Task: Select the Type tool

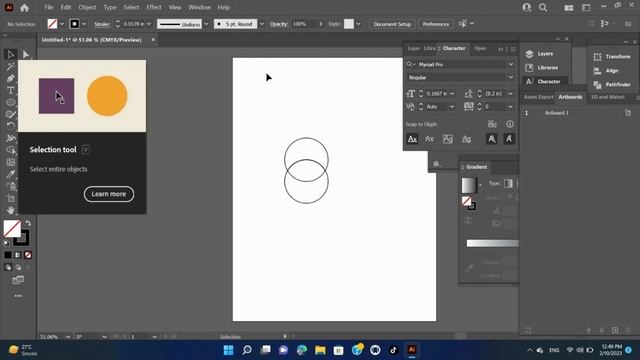Action: [x=11, y=90]
